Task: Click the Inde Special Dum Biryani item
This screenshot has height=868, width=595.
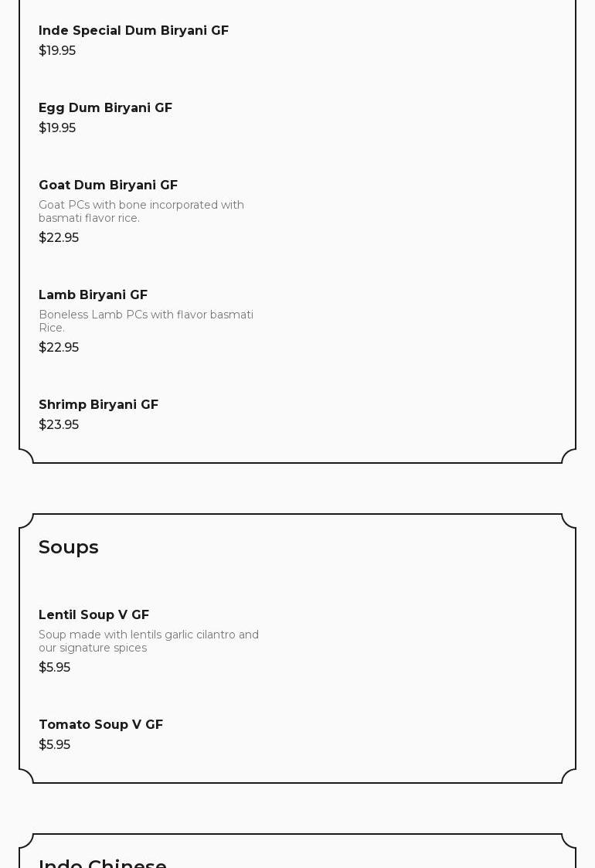Action: (134, 31)
